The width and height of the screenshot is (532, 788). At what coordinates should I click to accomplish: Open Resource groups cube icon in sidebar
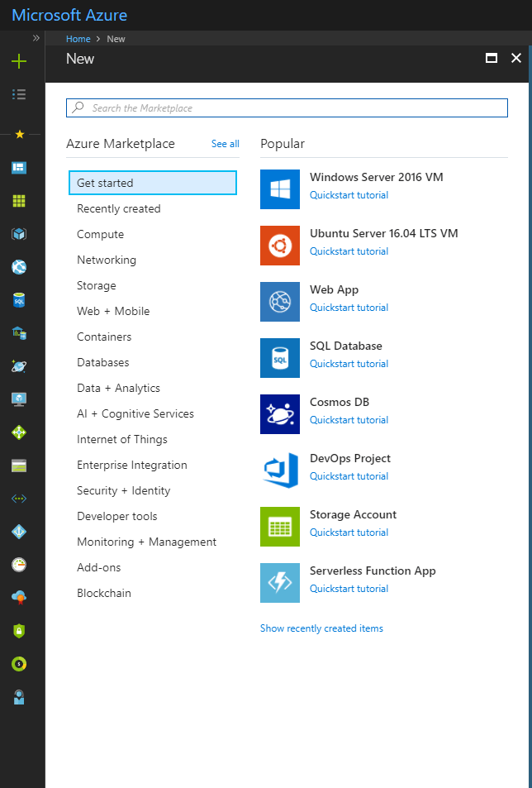(x=19, y=234)
